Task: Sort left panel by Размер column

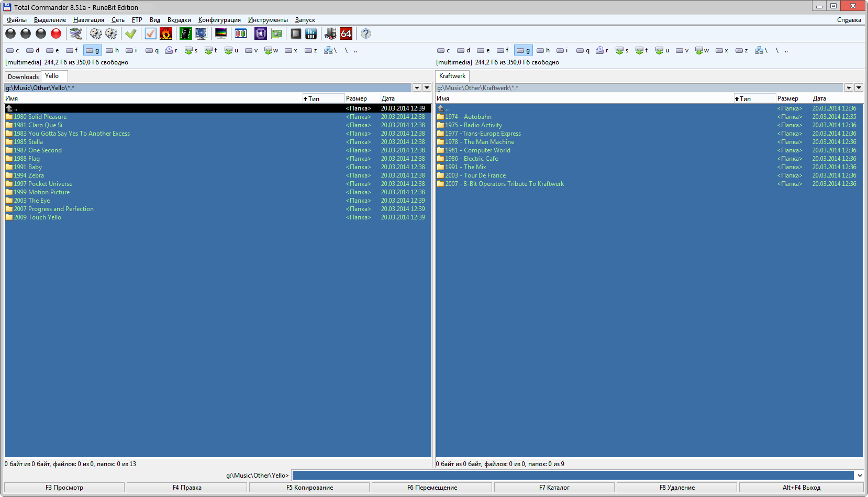Action: point(362,98)
